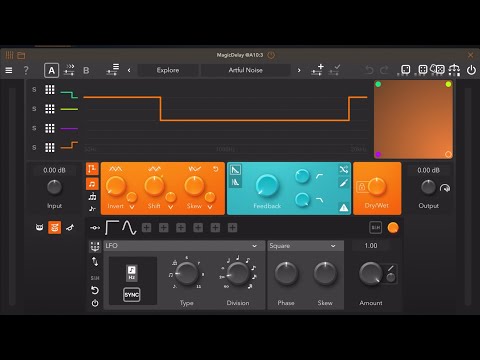Select the square step modulator shape
This screenshot has height=360, width=480.
pos(112,228)
